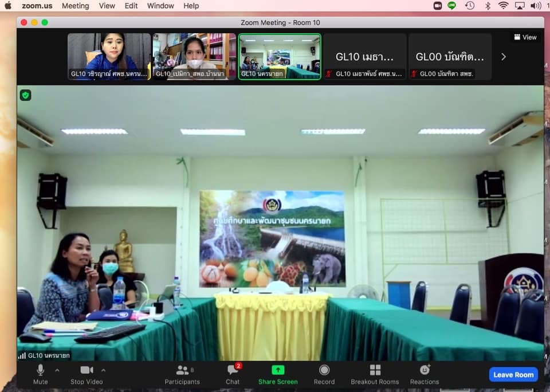Screen dimensions: 550x392
Task: Open the Window menu in the menu bar
Action: pos(160,6)
